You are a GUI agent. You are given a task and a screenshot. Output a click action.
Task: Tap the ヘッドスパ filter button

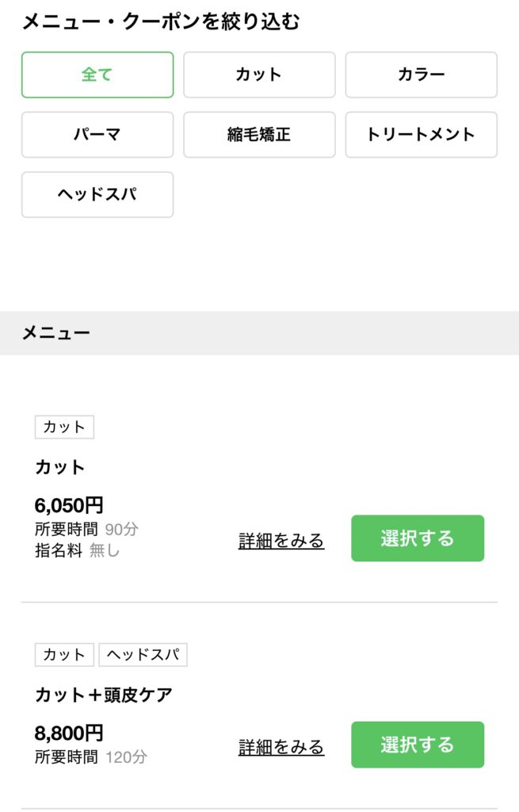click(97, 194)
